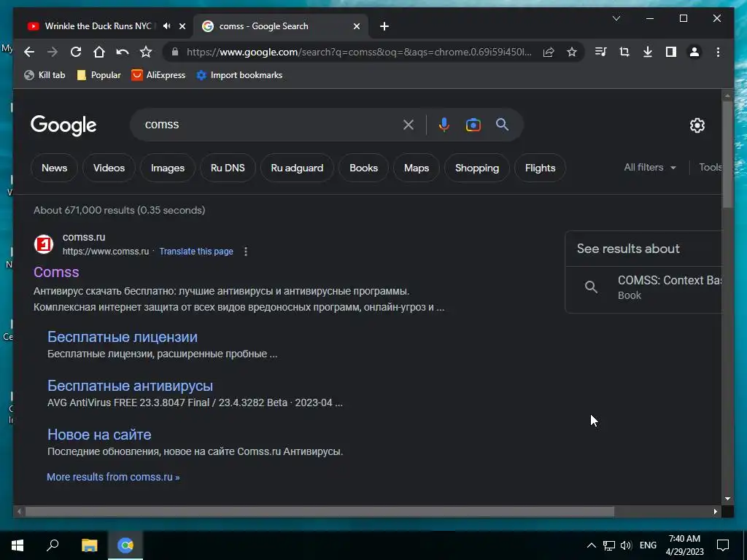The width and height of the screenshot is (747, 560).
Task: Open the AliExpress bookmark
Action: click(x=158, y=75)
